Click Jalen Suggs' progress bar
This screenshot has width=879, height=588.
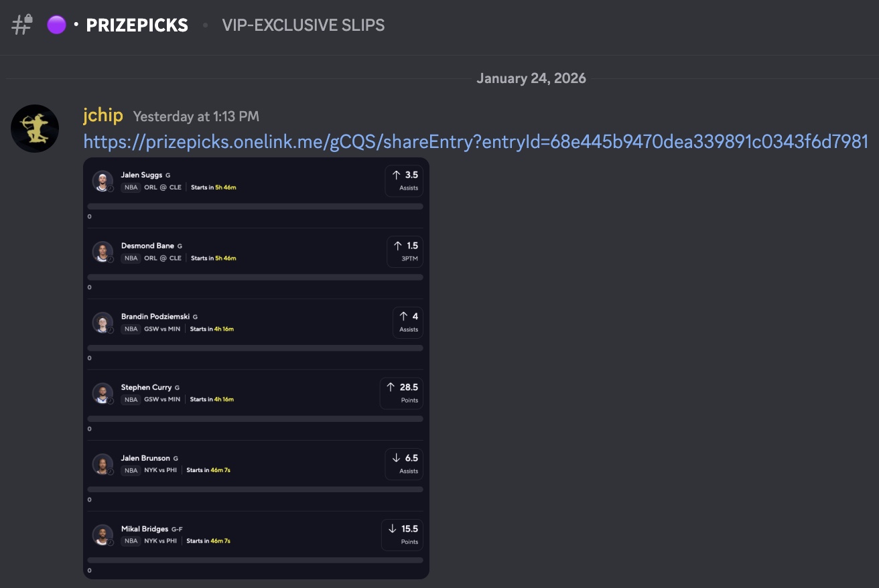pos(255,207)
